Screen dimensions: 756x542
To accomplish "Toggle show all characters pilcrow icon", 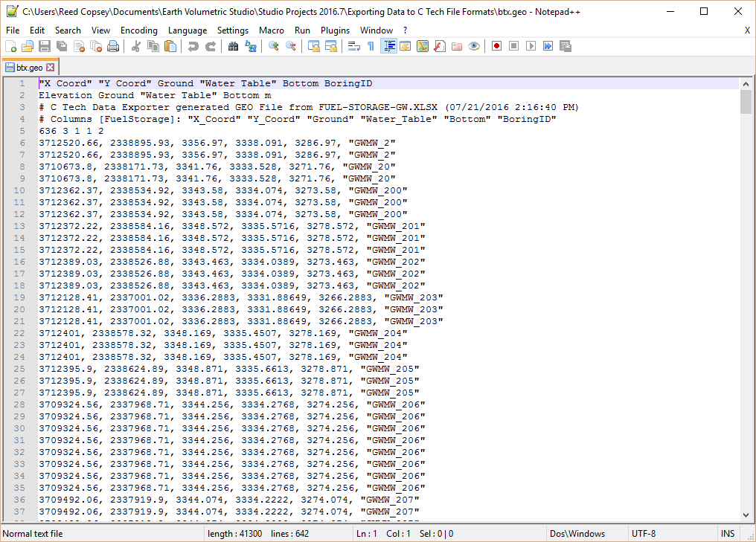I will 371,46.
